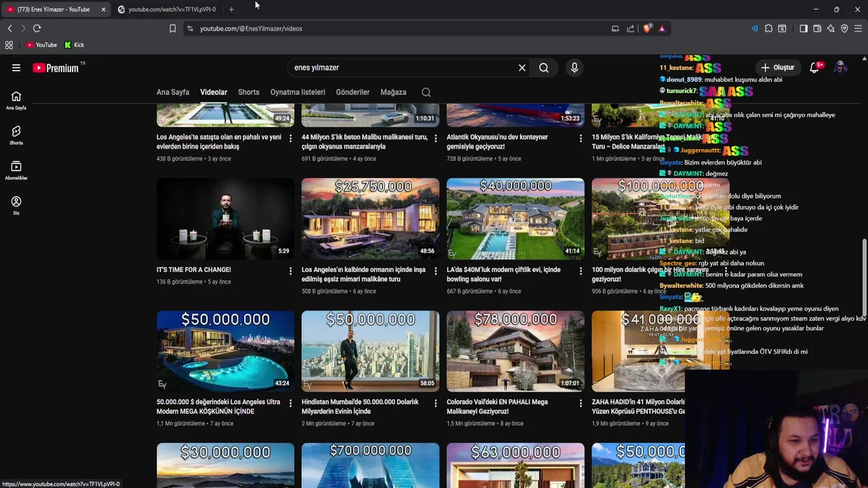The width and height of the screenshot is (868, 488).
Task: Click title '44 Milyon $'lık beton Malibu malikanesi'
Action: point(365,142)
